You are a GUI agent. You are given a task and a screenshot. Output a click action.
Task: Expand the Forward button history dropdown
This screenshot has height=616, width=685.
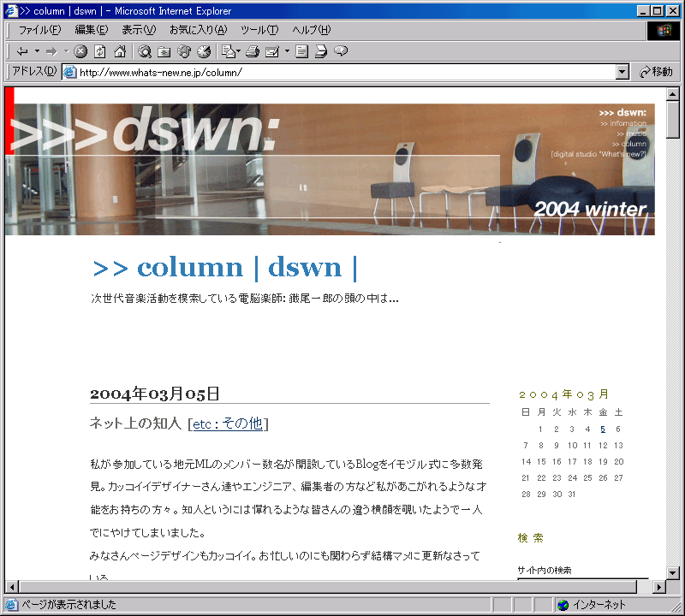(x=67, y=51)
